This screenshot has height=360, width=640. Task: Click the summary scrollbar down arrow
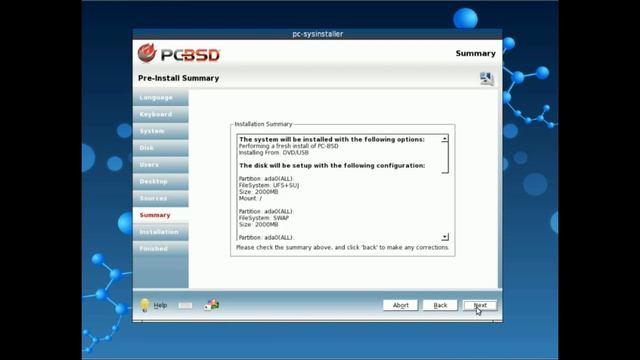pyautogui.click(x=445, y=237)
